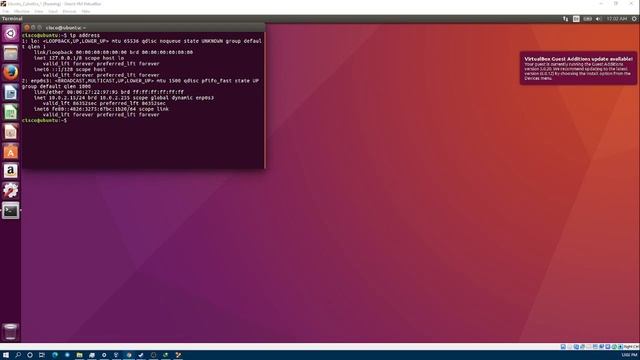Open the Trash in the launcher

(x=11, y=331)
